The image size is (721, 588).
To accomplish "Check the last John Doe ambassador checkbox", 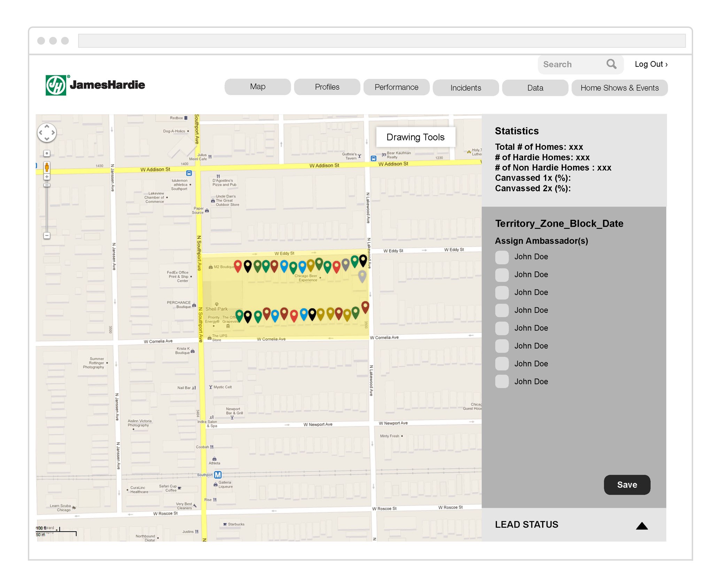I will click(x=502, y=381).
